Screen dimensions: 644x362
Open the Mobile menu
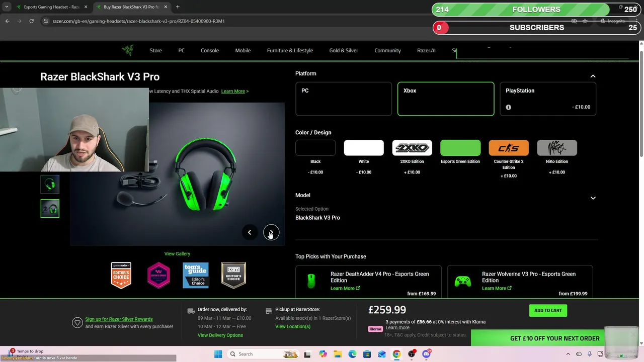[x=243, y=50]
